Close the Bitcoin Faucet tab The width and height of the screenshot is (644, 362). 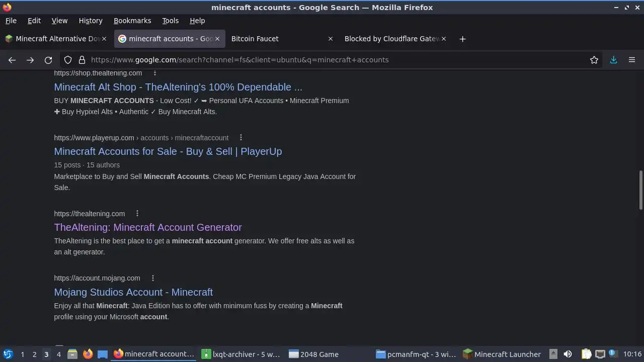click(x=331, y=39)
